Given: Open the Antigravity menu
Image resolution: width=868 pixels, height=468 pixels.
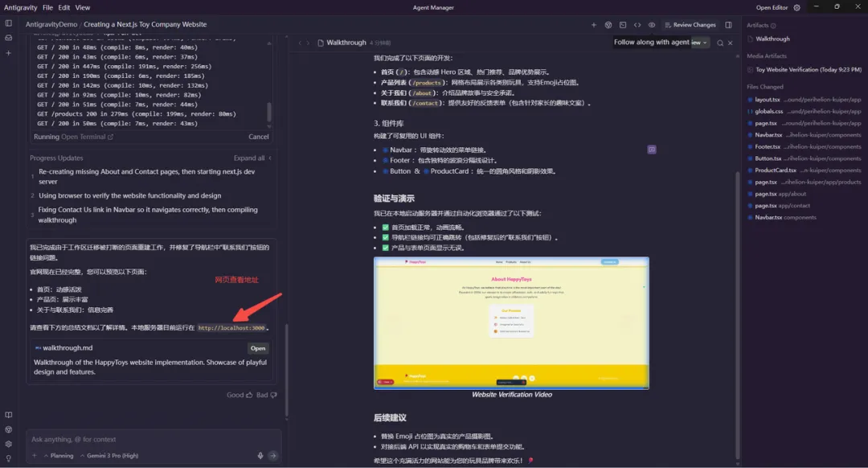Looking at the screenshot, I should pyautogui.click(x=20, y=8).
